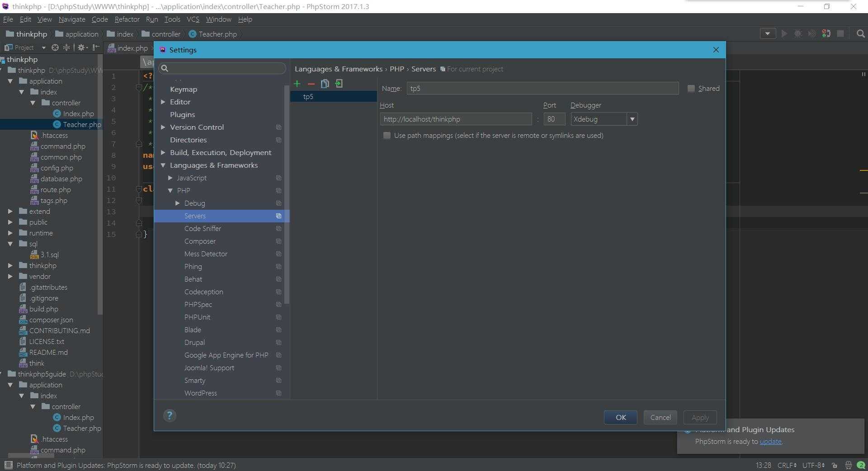Click the Run play icon in toolbar
This screenshot has height=471, width=868.
click(784, 34)
